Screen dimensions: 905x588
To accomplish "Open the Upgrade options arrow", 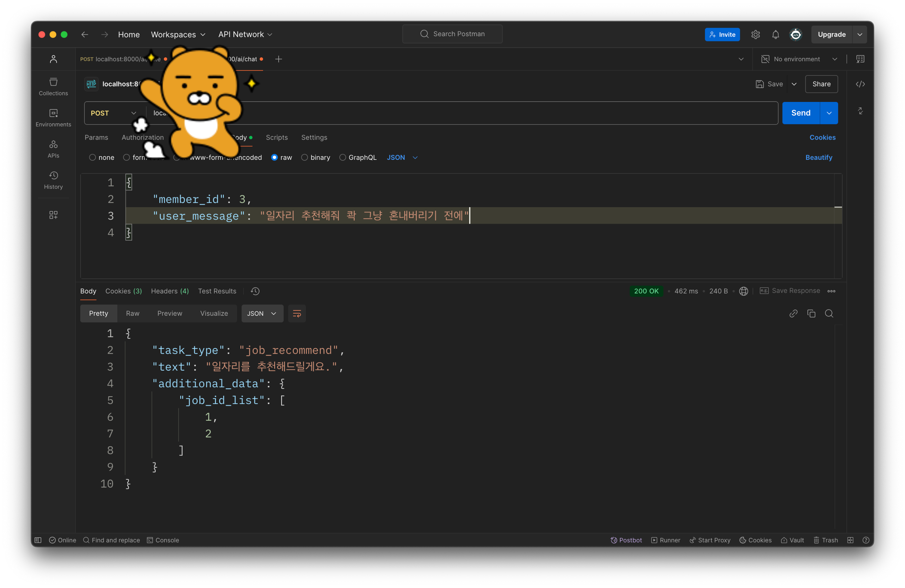I will [x=860, y=35].
